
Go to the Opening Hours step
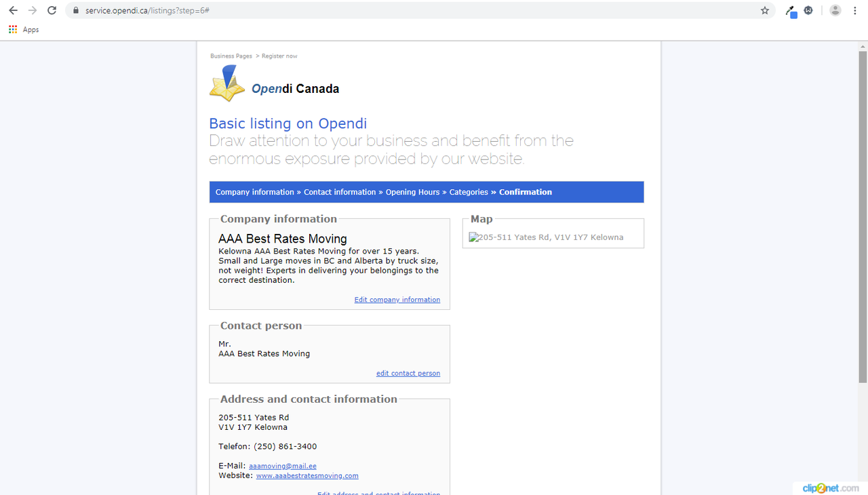[413, 192]
